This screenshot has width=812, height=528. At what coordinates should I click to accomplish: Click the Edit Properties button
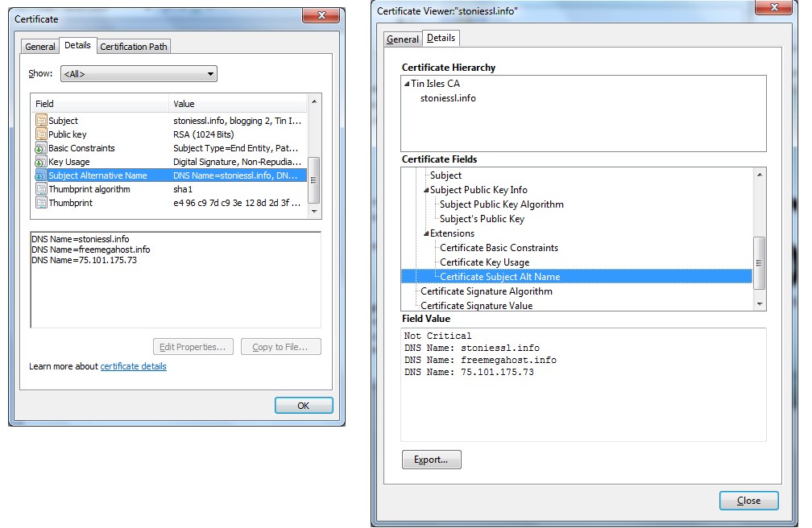(x=193, y=347)
